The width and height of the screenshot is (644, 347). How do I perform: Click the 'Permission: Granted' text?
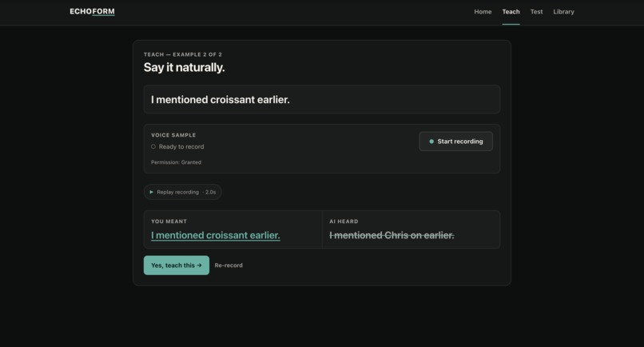177,162
